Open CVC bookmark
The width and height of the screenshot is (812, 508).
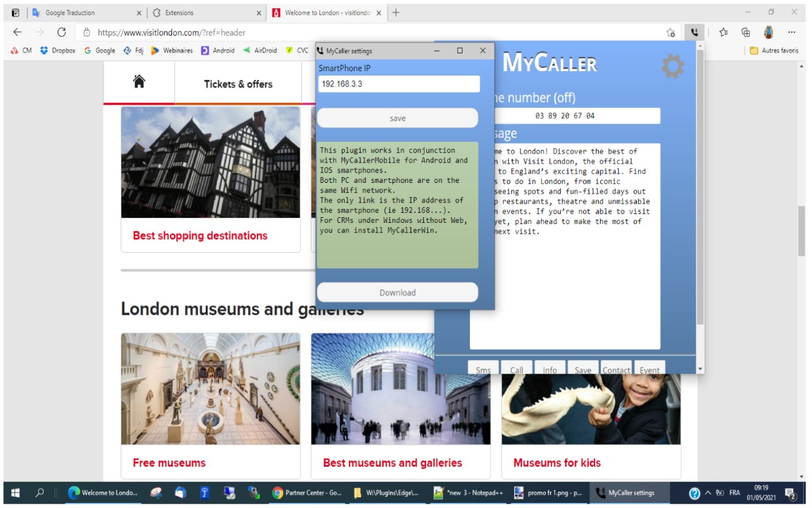(x=297, y=51)
